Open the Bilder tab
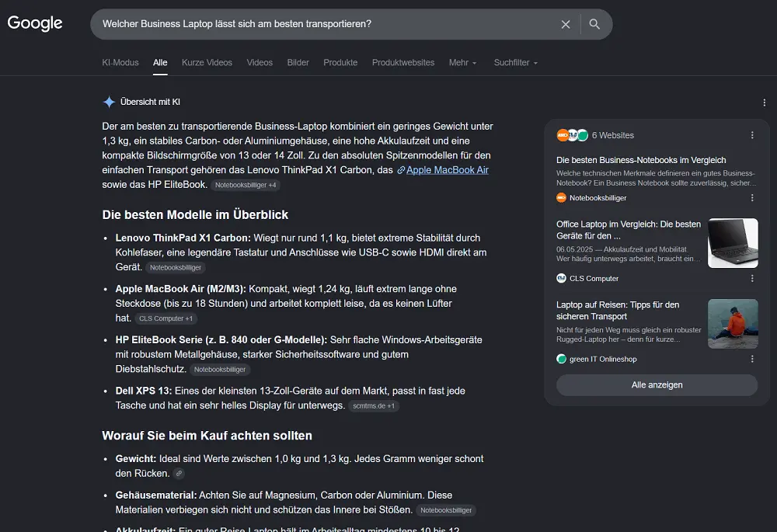 [298, 62]
